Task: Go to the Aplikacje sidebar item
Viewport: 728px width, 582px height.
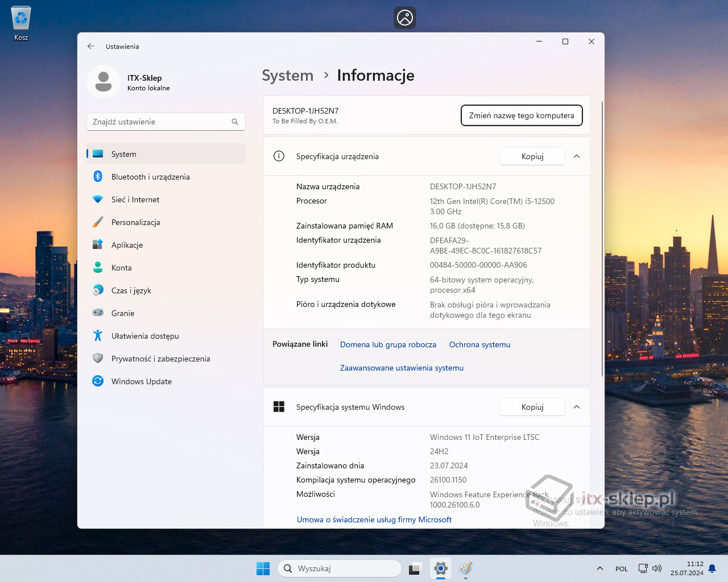Action: click(x=166, y=245)
